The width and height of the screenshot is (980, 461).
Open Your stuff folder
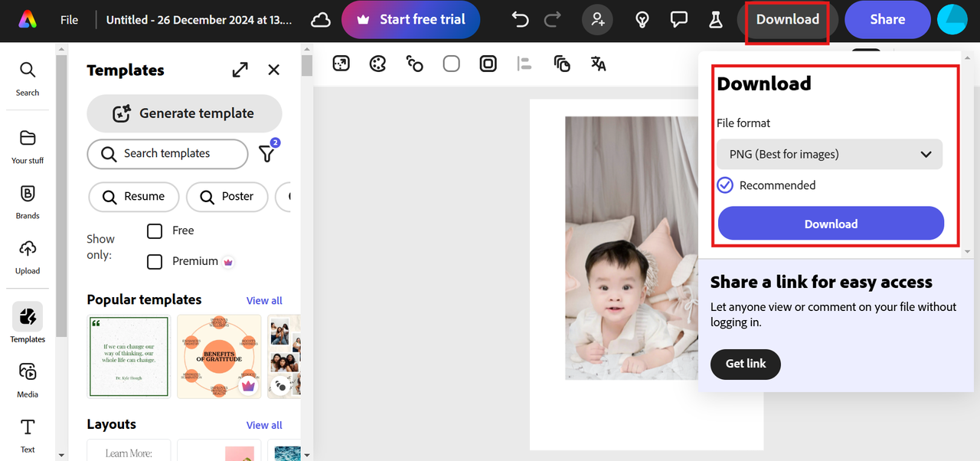click(28, 146)
